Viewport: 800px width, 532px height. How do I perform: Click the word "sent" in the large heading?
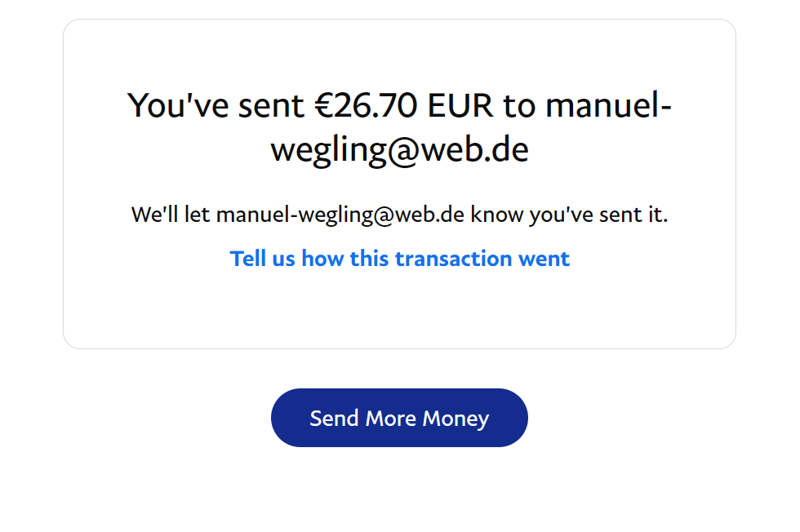256,106
